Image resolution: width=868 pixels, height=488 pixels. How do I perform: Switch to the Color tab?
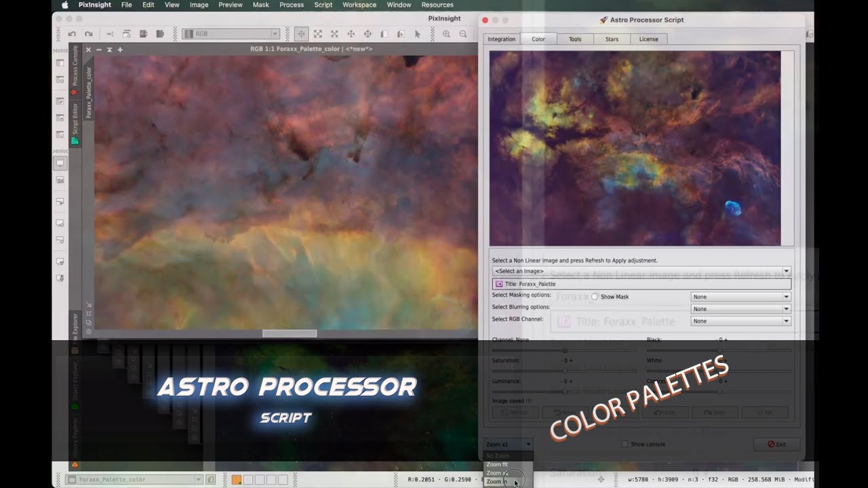[x=538, y=39]
